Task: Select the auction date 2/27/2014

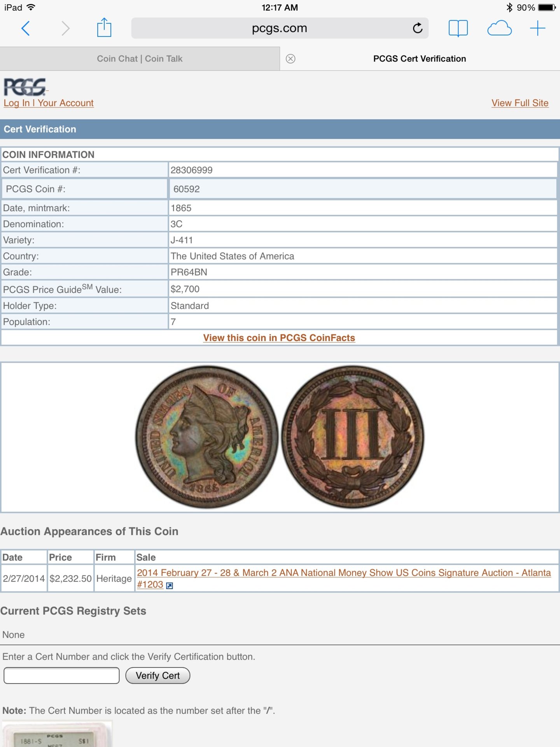Action: [24, 579]
